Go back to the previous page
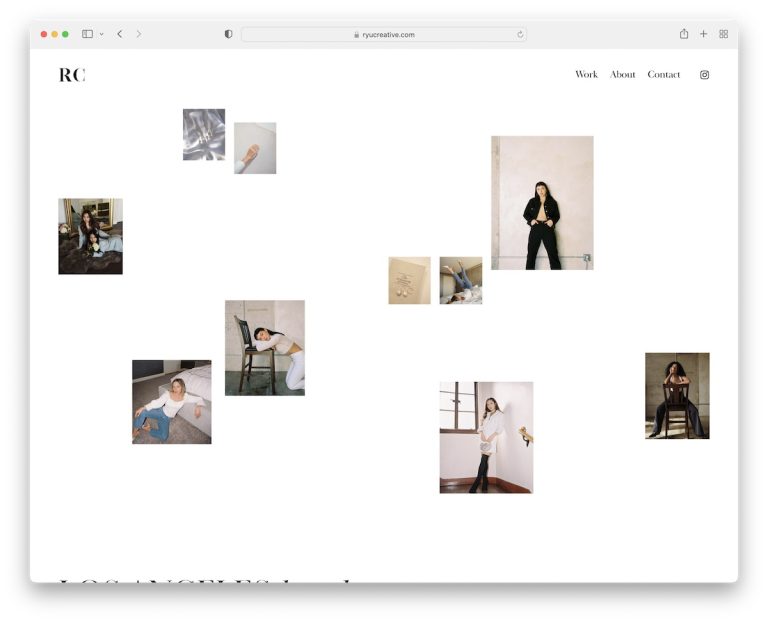 [120, 34]
